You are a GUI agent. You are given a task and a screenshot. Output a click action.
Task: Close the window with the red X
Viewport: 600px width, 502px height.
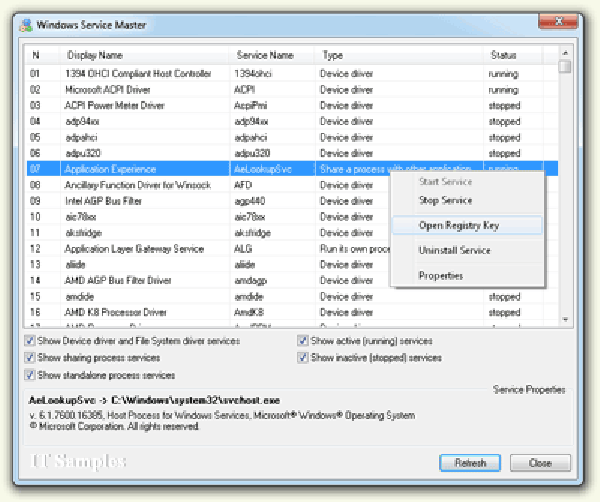click(558, 21)
